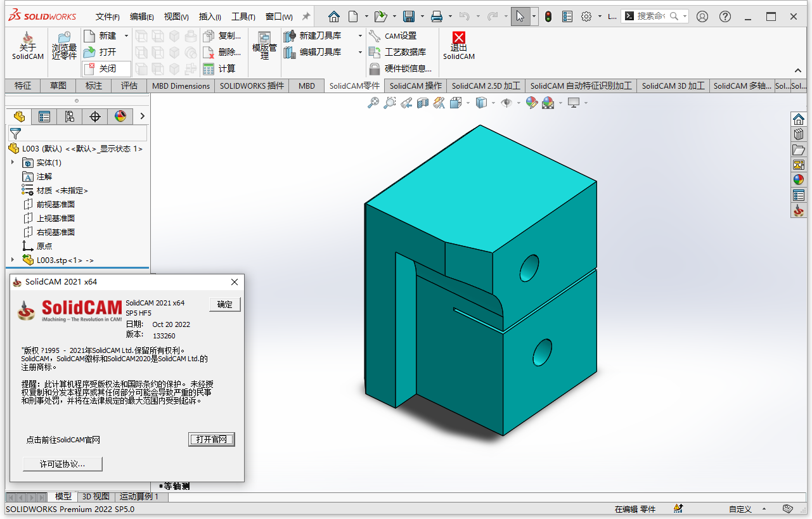Screen dimensions: 812x519
Task: Open the DisplayManager color ball tab
Action: tap(120, 116)
